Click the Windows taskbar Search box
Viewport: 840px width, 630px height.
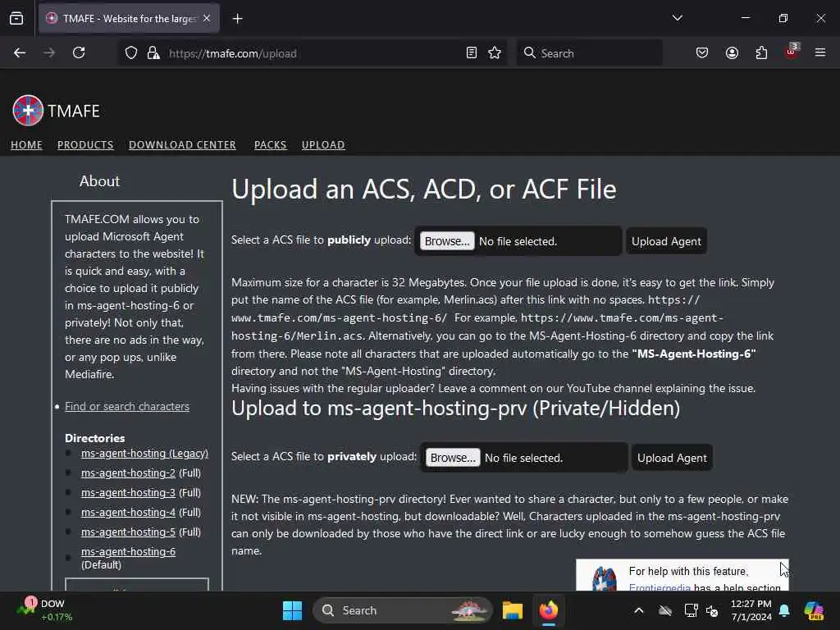(402, 610)
